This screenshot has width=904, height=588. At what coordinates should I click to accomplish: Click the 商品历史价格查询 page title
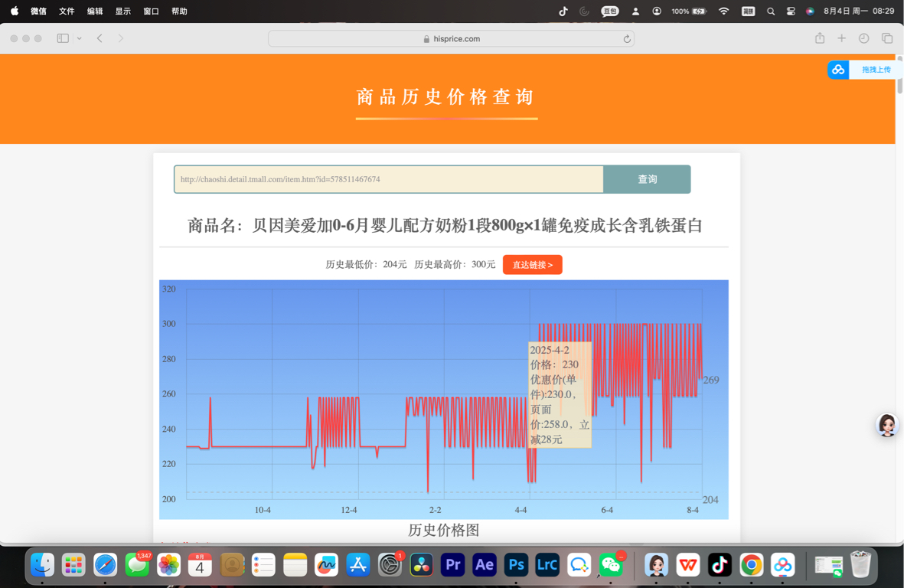point(445,96)
